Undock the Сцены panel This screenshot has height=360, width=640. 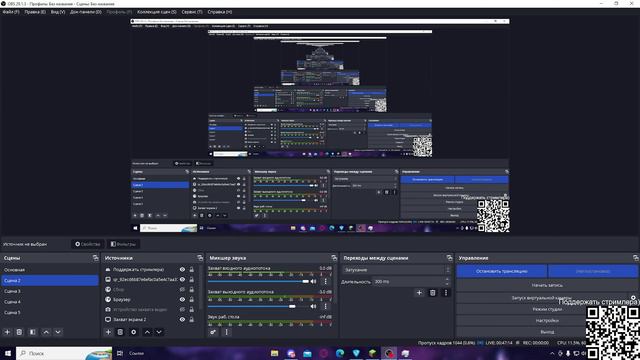pyautogui.click(x=96, y=258)
